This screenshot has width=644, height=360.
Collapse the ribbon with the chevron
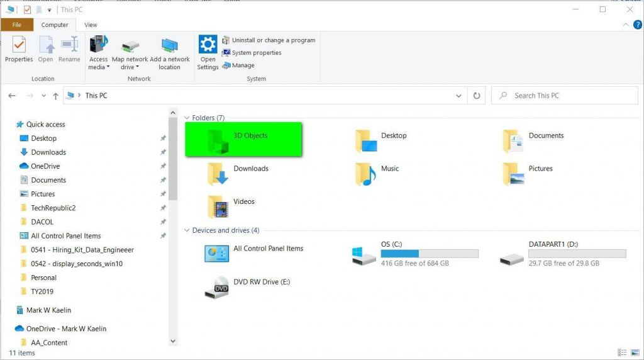tap(626, 25)
